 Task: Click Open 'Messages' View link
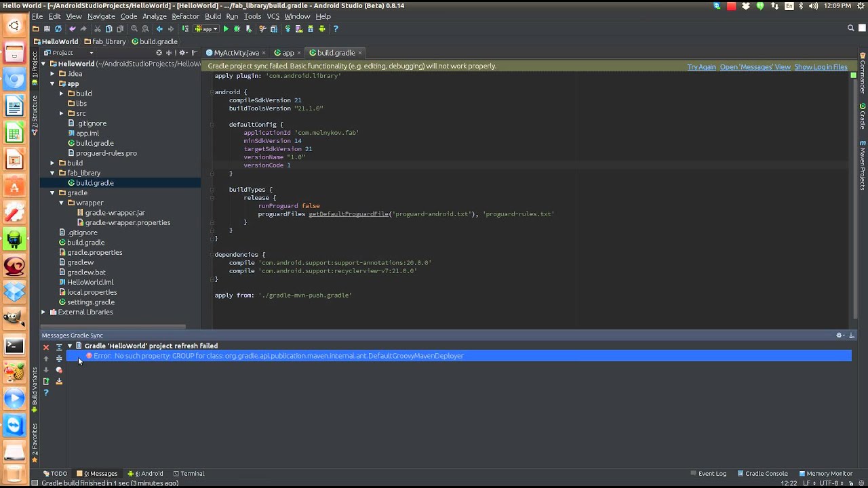(x=755, y=67)
